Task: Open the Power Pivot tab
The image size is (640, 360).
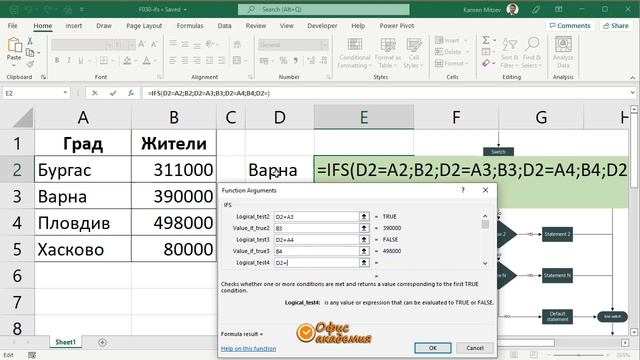Action: tap(397, 26)
